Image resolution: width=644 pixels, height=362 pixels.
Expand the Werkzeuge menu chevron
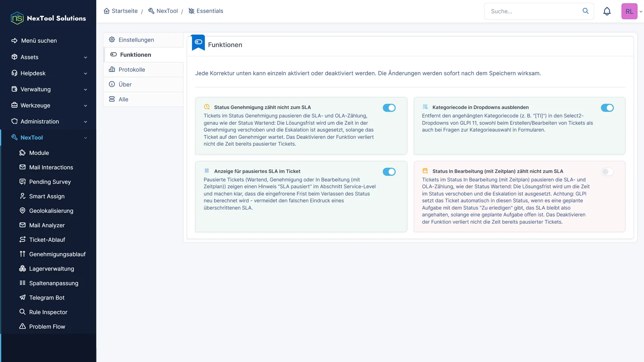(85, 106)
